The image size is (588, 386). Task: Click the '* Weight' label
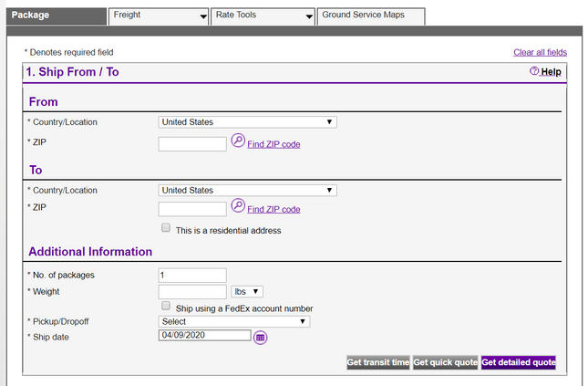(44, 292)
